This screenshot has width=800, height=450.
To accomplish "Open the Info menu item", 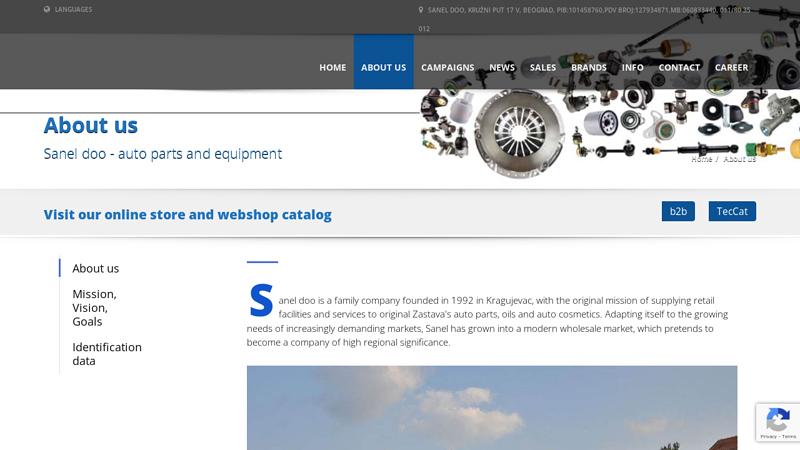I will [633, 67].
